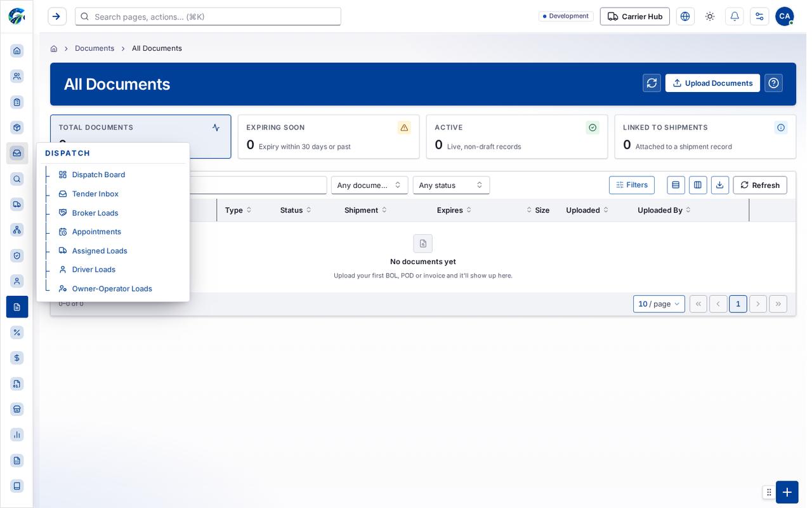Viewport: 812px width, 508px height.
Task: Click the row density icon in table toolbar
Action: click(676, 185)
